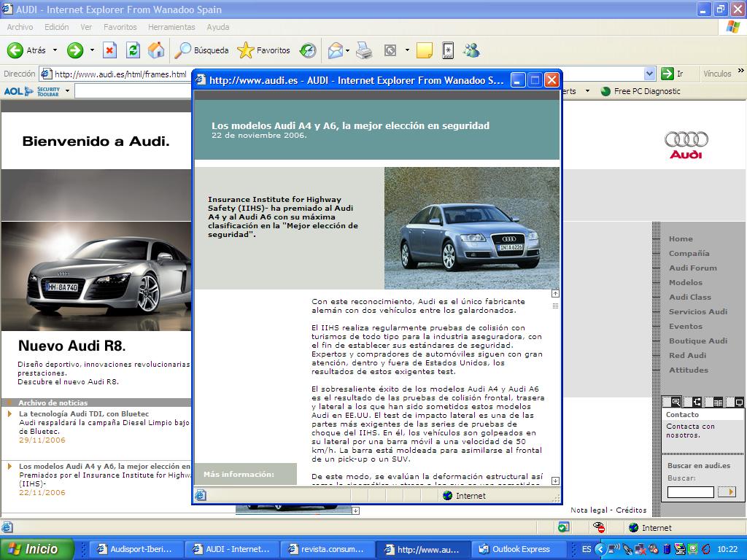Open Messenger from the toolbar icon
Viewport: 747px width, 560px height.
(472, 50)
